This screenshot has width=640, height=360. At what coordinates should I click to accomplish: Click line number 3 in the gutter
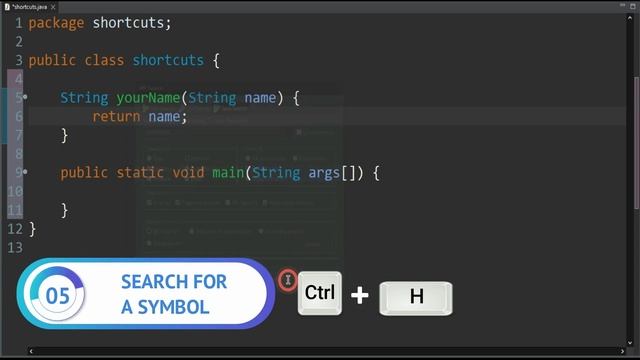(19, 60)
